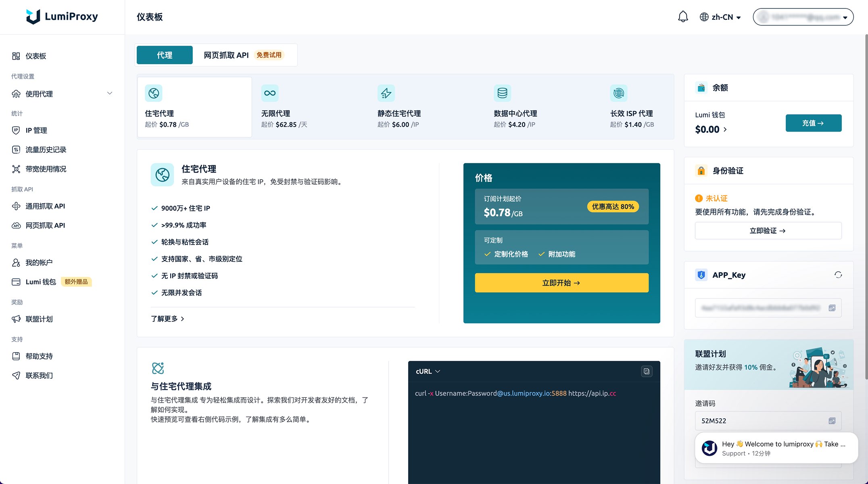Select the 住宅代理 product card
This screenshot has height=484, width=868.
(x=194, y=107)
